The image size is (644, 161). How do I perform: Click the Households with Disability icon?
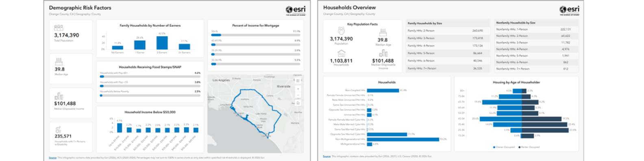[58, 130]
